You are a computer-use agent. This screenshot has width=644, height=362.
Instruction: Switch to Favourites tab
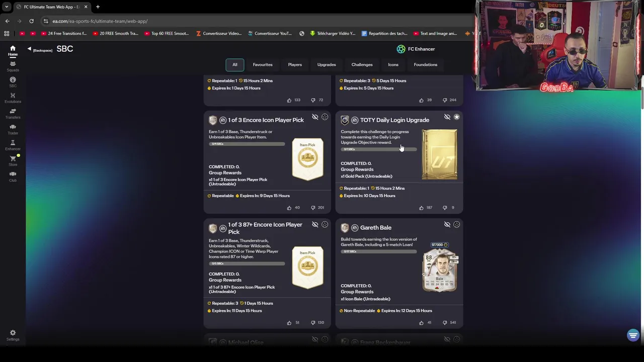(263, 64)
